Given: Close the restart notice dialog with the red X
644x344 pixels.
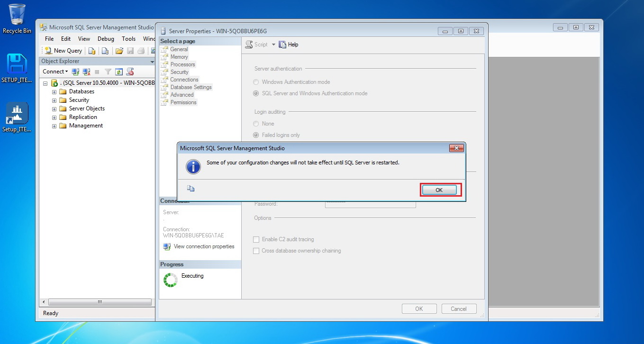Looking at the screenshot, I should click(x=456, y=148).
